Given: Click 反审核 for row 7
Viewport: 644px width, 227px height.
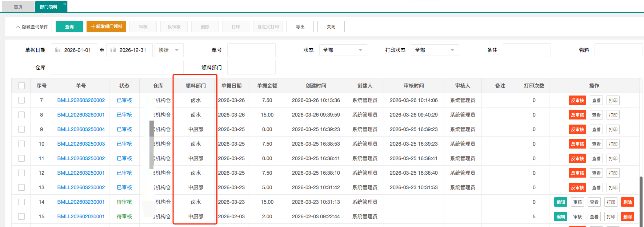Looking at the screenshot, I should pyautogui.click(x=577, y=101).
